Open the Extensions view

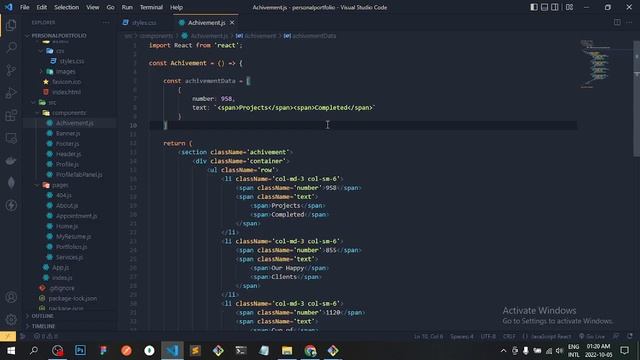(x=11, y=116)
